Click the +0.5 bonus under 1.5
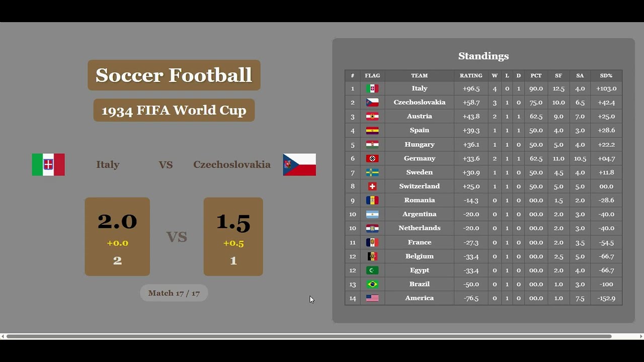This screenshot has width=644, height=362. tap(233, 243)
